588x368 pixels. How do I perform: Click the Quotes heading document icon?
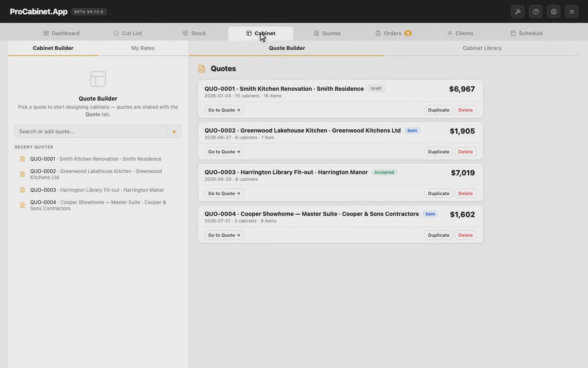[x=202, y=69]
